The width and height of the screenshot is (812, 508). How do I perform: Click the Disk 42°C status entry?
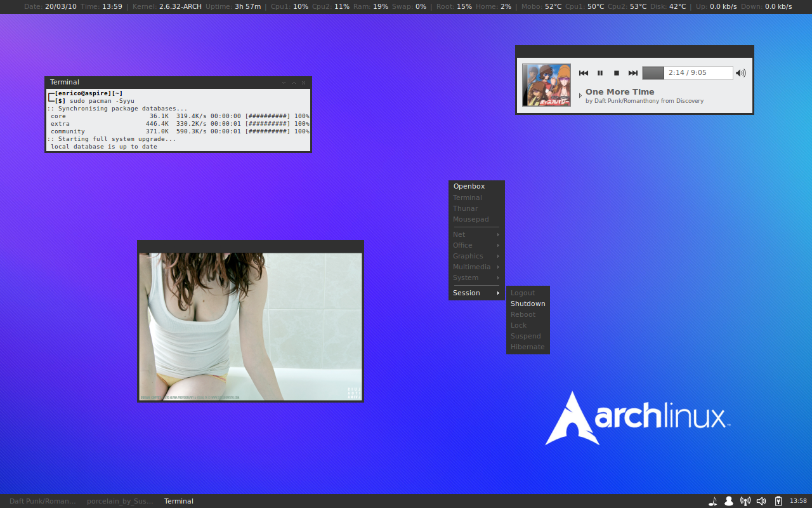coord(668,6)
